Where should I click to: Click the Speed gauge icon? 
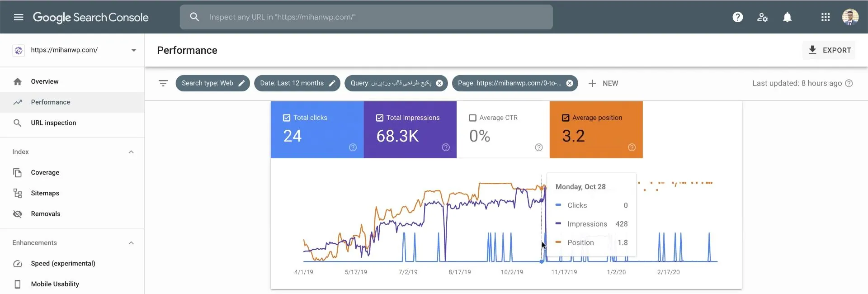coord(18,263)
